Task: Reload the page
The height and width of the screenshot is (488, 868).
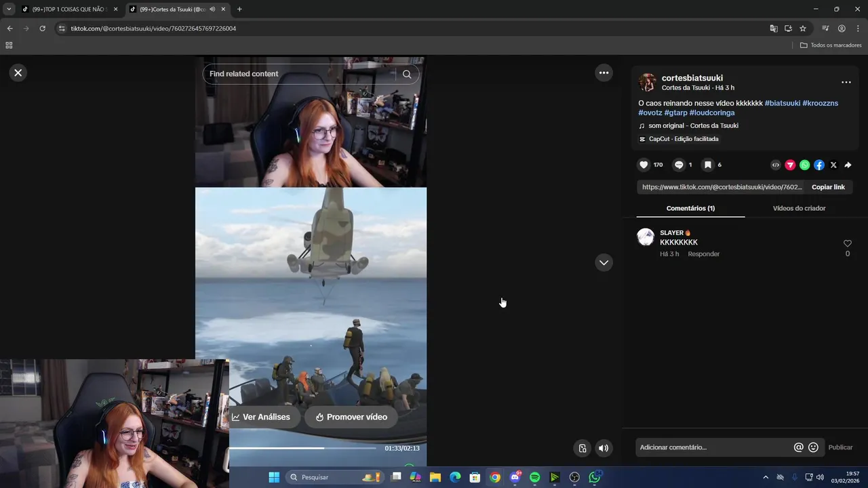Action: [42, 28]
